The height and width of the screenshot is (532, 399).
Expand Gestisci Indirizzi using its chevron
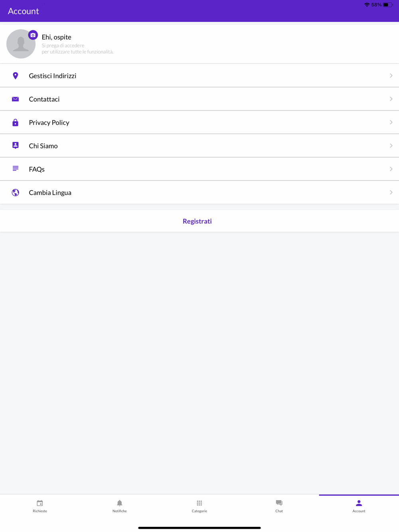[x=391, y=76]
